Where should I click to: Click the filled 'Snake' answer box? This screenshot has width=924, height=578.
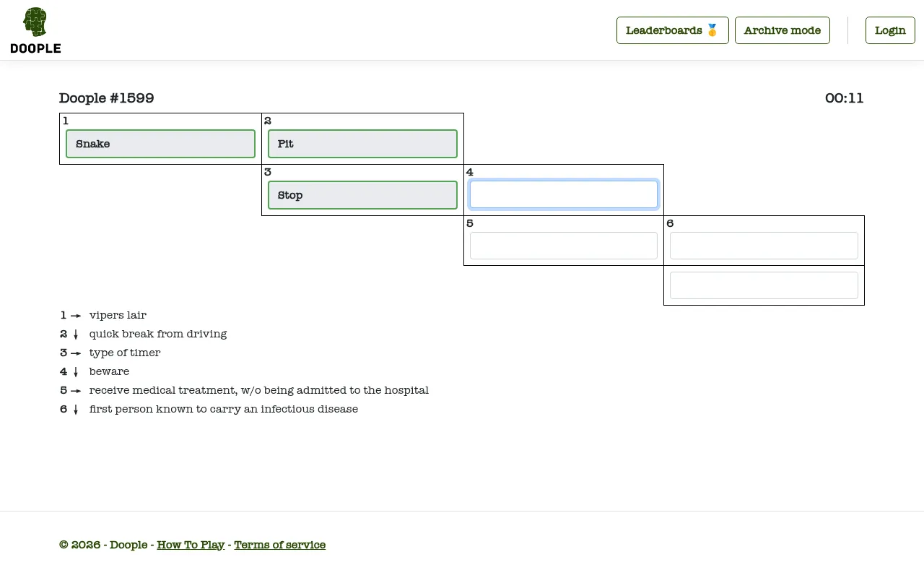pos(160,144)
